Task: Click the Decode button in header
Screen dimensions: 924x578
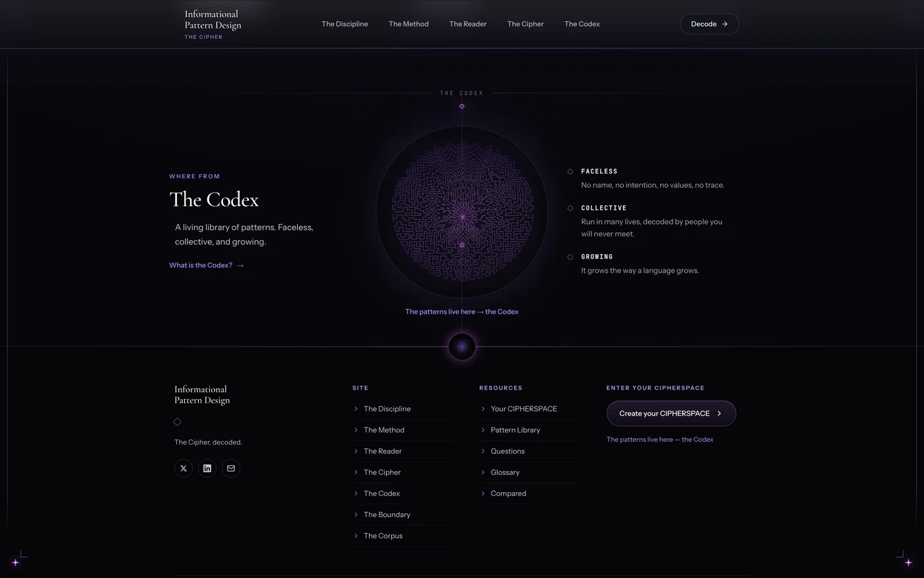Action: pyautogui.click(x=709, y=24)
